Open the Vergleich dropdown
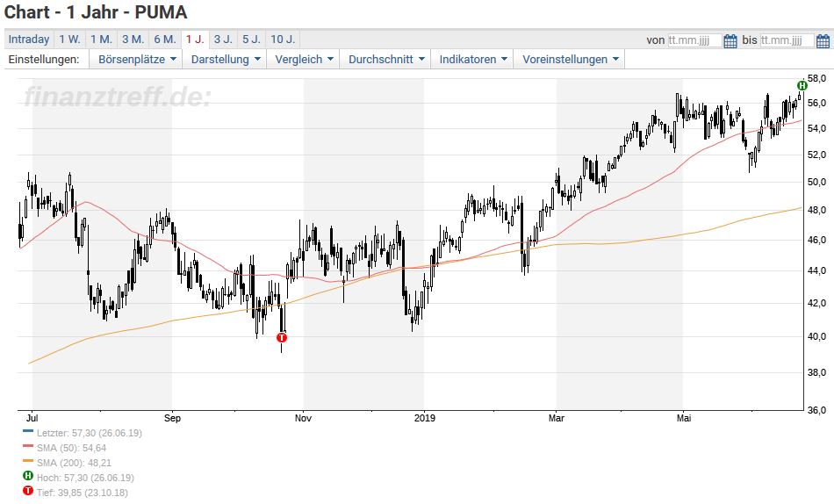 [x=304, y=60]
